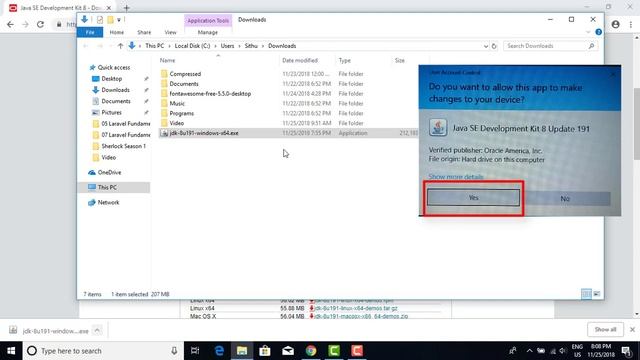Select the Music folder
Screen dimensions: 640x360
pos(177,103)
